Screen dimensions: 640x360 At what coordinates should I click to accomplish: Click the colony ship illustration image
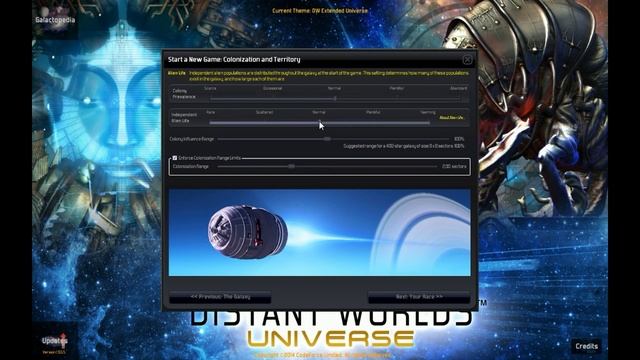pos(320,232)
